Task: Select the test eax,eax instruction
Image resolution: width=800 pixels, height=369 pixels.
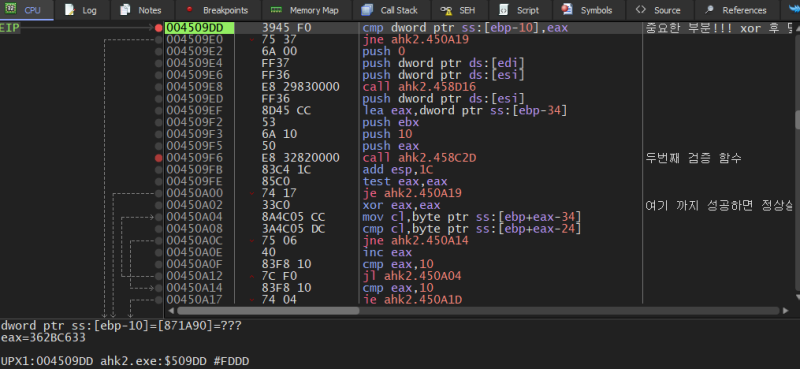Action: pos(405,182)
